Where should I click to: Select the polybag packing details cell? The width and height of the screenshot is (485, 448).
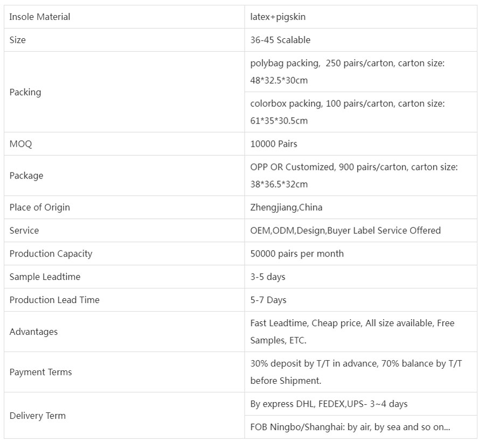click(348, 72)
